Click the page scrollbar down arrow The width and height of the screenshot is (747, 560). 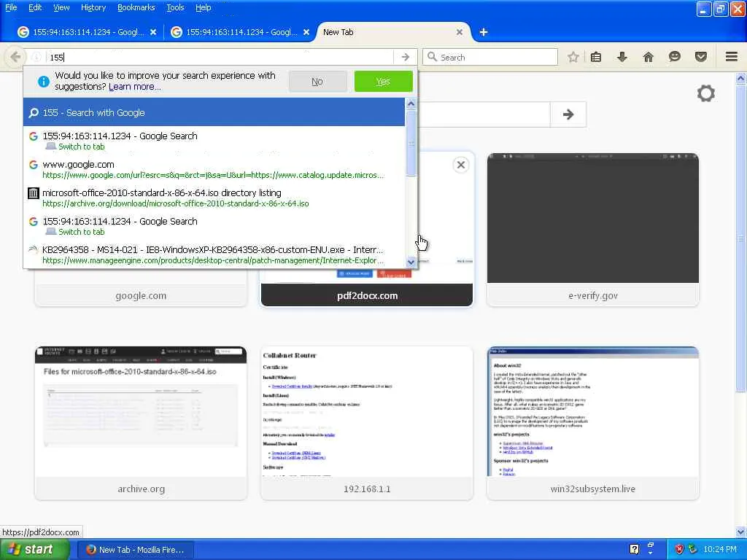(741, 532)
